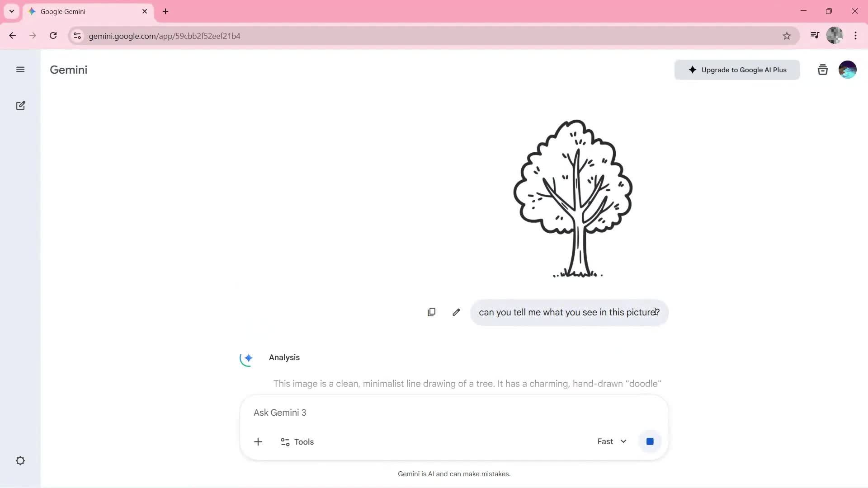The width and height of the screenshot is (868, 488).
Task: Open Gemini settings gear
Action: 20,460
